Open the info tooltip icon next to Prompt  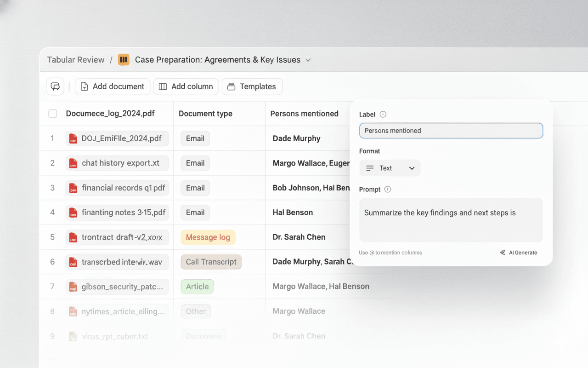387,189
